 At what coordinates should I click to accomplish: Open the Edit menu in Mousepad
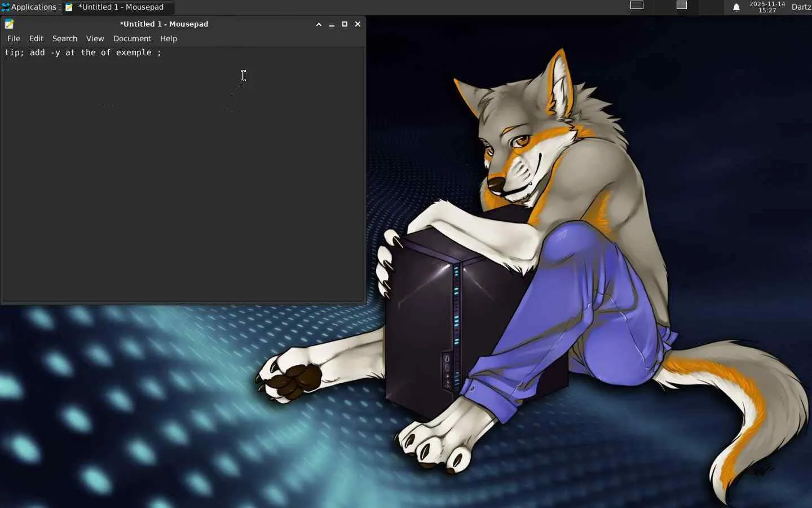pos(36,38)
